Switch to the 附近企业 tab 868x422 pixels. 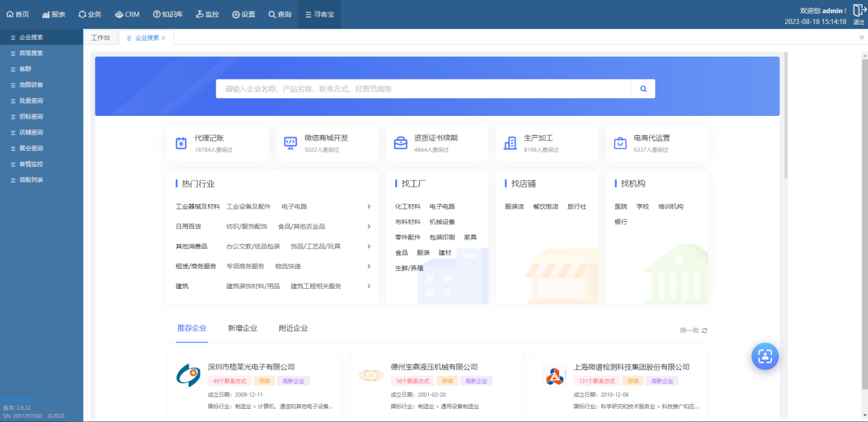(293, 329)
